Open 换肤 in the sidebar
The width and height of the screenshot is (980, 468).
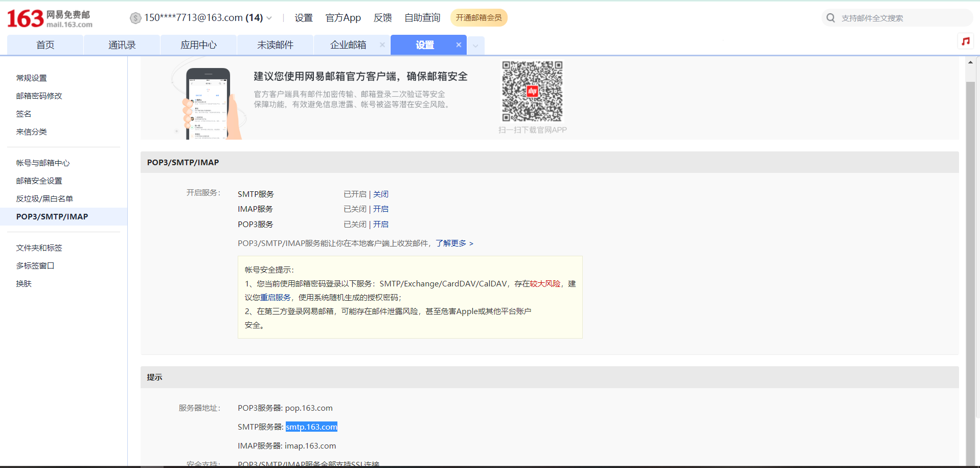24,283
